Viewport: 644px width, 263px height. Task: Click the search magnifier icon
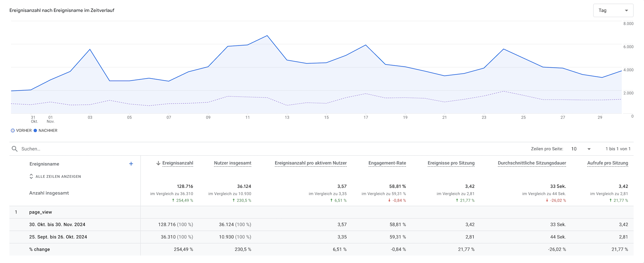[14, 149]
